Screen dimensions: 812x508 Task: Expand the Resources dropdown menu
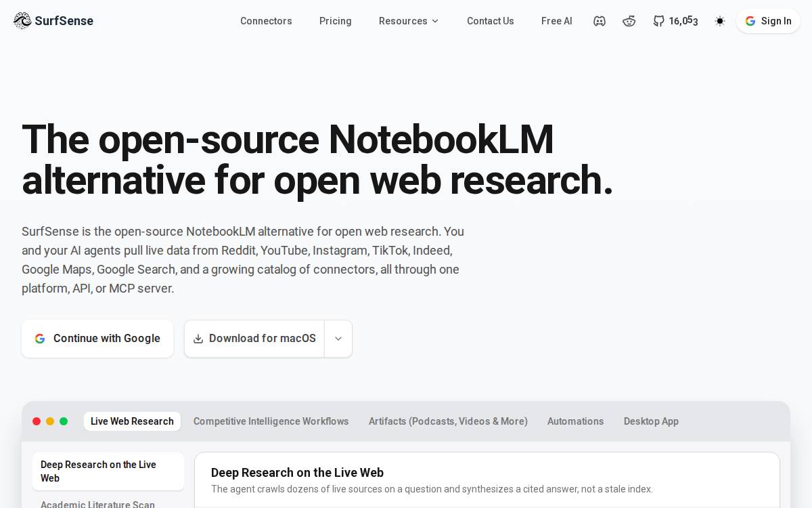[409, 21]
